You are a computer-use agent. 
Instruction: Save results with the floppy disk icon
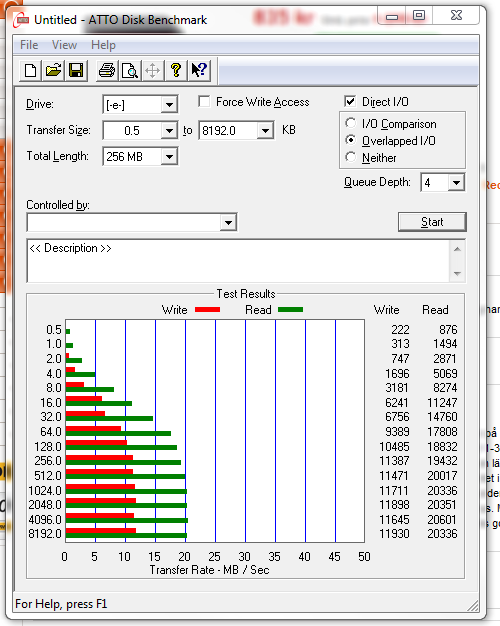tap(76, 71)
